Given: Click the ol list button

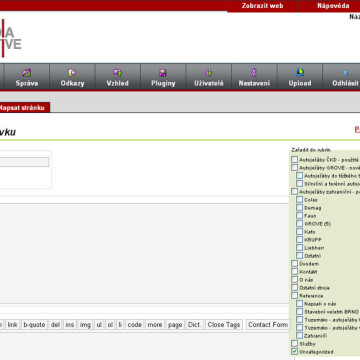Looking at the screenshot, I should click(x=110, y=325).
